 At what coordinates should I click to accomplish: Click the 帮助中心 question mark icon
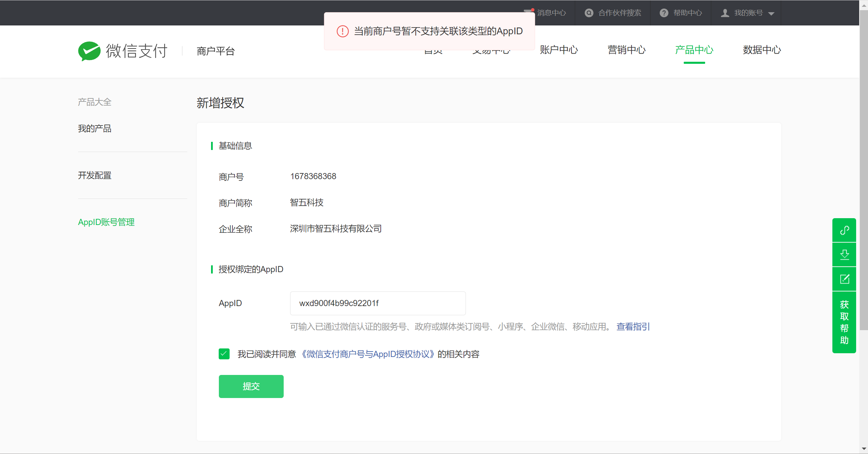tap(664, 13)
